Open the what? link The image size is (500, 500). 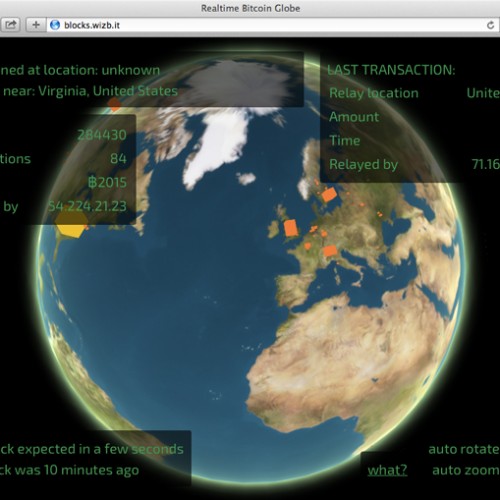coord(387,470)
